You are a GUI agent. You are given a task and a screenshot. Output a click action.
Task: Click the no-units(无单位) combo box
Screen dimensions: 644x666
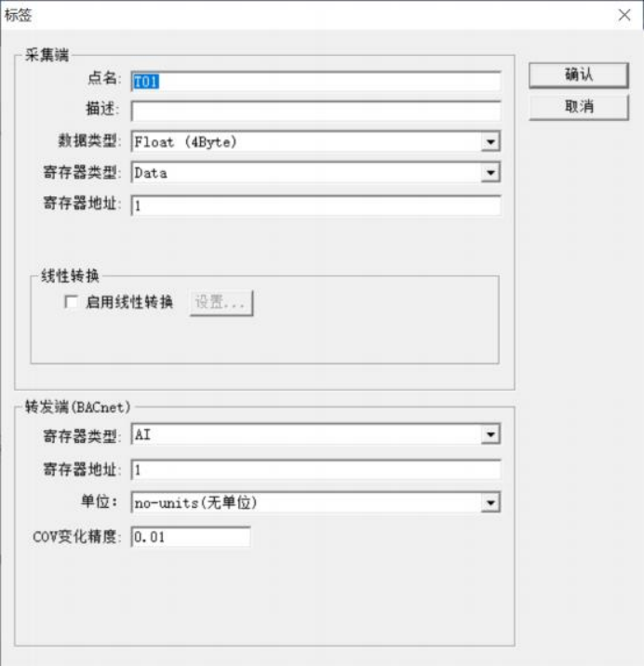(315, 503)
